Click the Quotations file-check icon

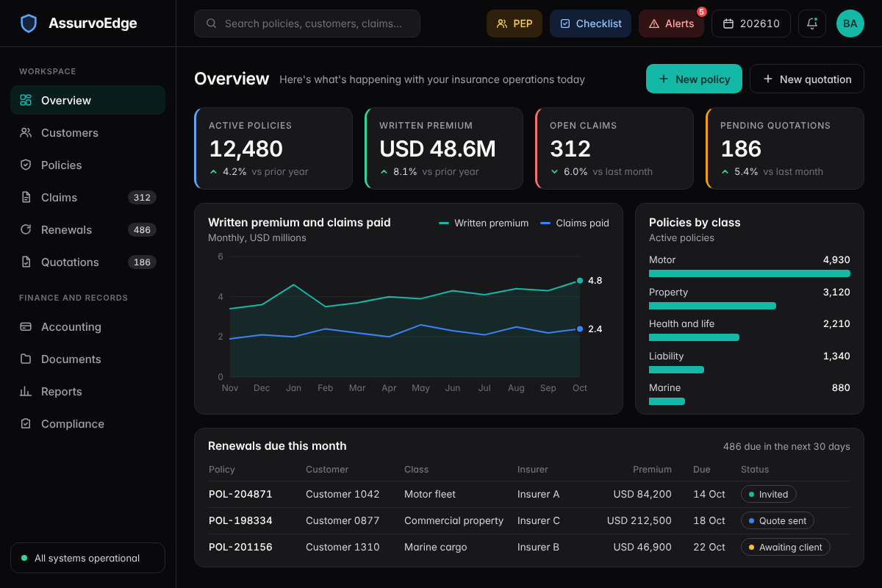pyautogui.click(x=26, y=262)
